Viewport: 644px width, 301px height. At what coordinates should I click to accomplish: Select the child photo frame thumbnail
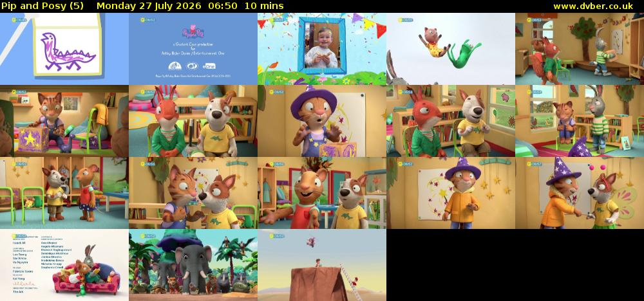click(x=322, y=49)
